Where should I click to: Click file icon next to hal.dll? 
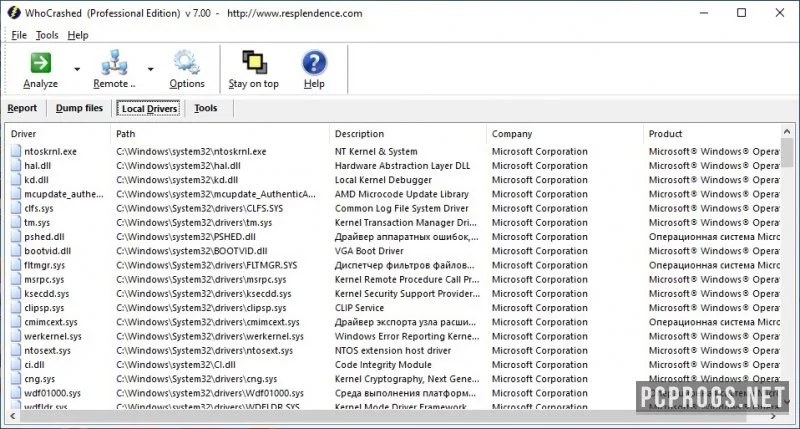coord(16,166)
